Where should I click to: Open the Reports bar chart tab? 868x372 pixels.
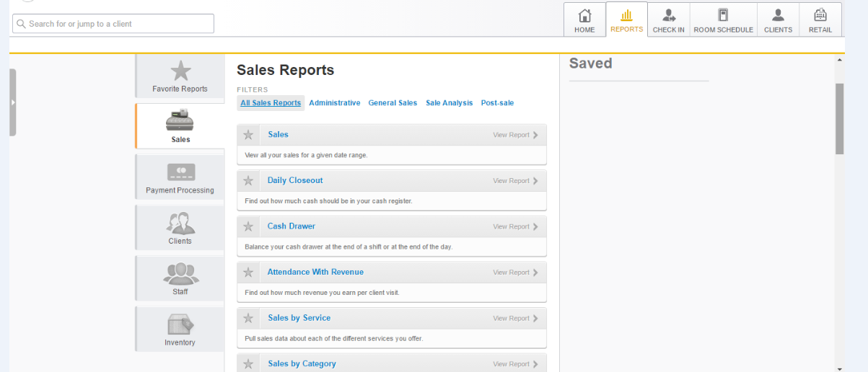click(x=626, y=19)
